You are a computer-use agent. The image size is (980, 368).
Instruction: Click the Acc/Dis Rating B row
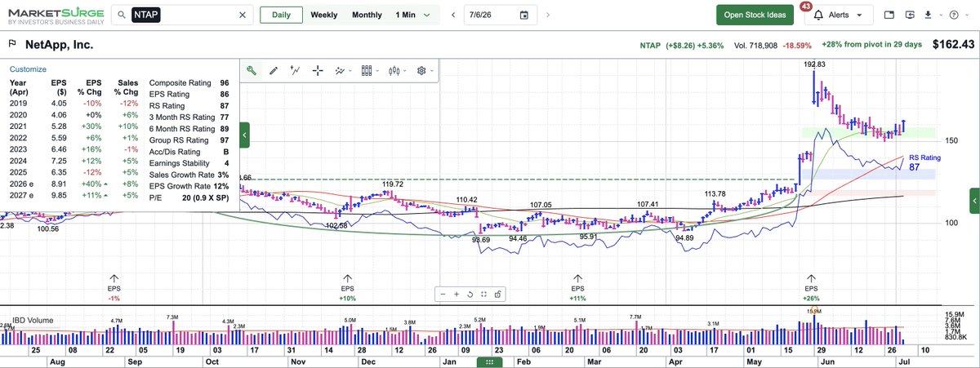click(189, 152)
